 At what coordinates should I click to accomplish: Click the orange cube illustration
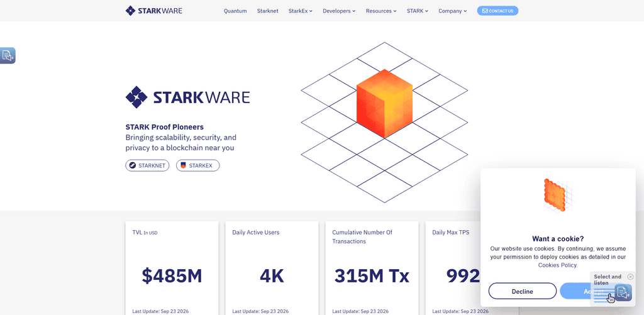[384, 104]
